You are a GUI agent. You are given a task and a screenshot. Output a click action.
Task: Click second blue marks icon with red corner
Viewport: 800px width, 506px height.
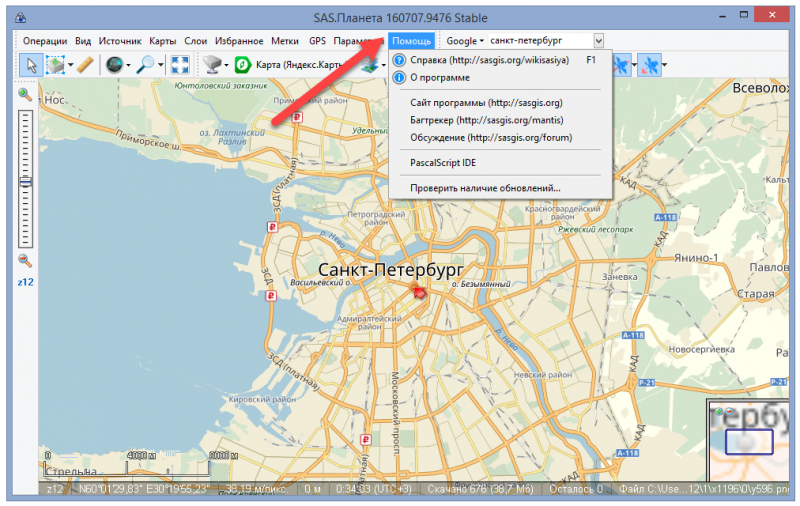pos(649,65)
